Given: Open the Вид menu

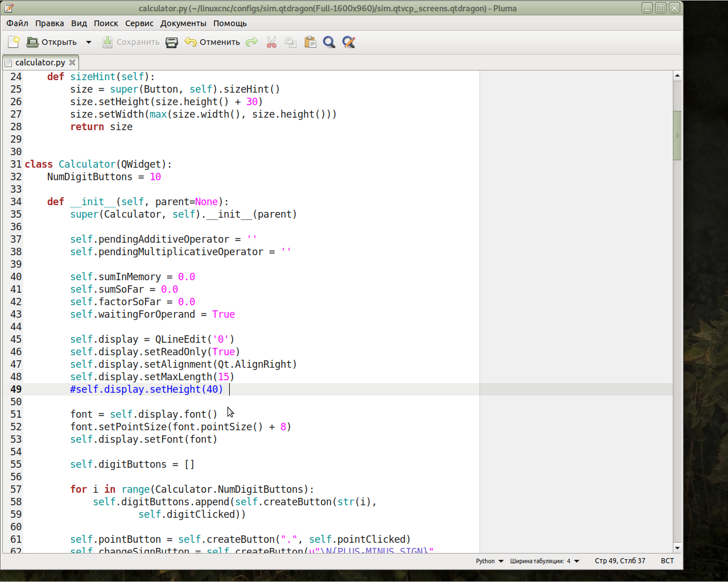Looking at the screenshot, I should pyautogui.click(x=79, y=23).
